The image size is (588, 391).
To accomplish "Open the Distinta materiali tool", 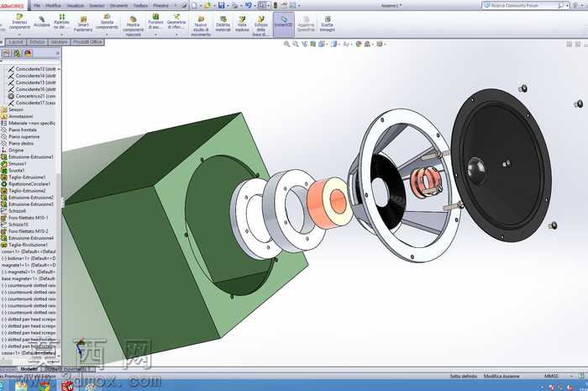I will tap(223, 24).
